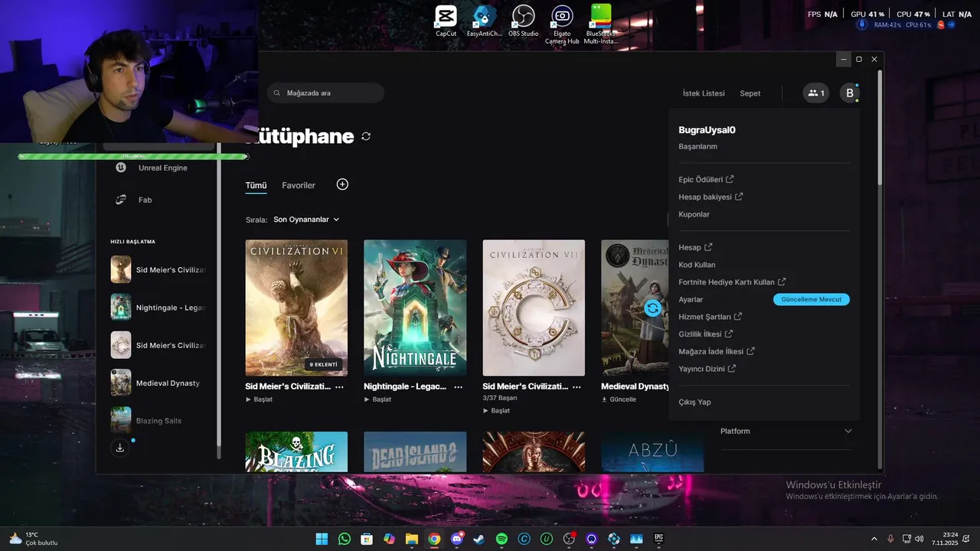Open the EasyAntiCheat desktop shortcut

[484, 21]
